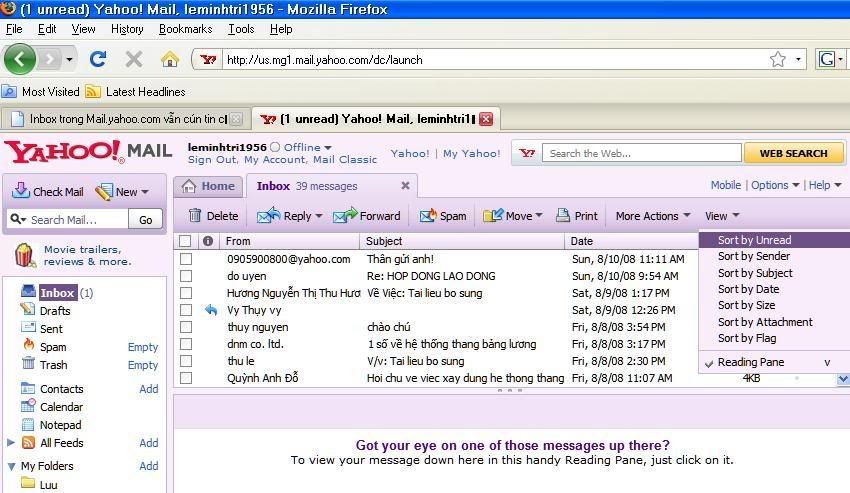Image resolution: width=850 pixels, height=493 pixels.
Task: Open the Move dropdown arrow
Action: coord(539,215)
